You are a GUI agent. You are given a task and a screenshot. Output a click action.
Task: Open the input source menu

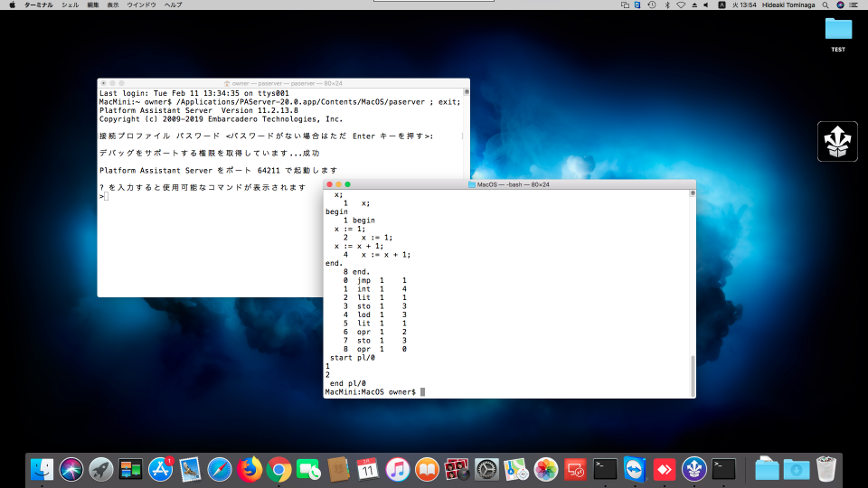tap(722, 5)
